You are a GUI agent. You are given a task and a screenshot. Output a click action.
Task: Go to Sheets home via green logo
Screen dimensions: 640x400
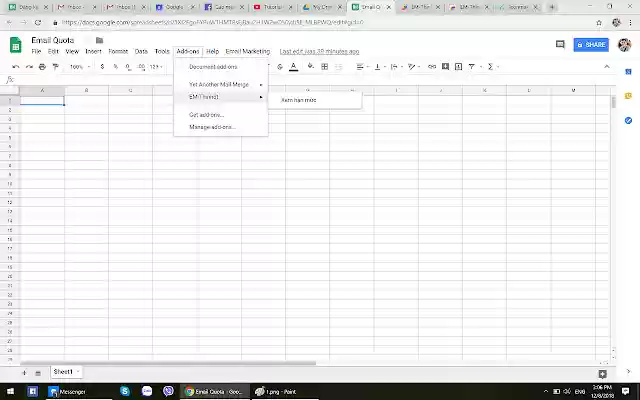pos(16,45)
